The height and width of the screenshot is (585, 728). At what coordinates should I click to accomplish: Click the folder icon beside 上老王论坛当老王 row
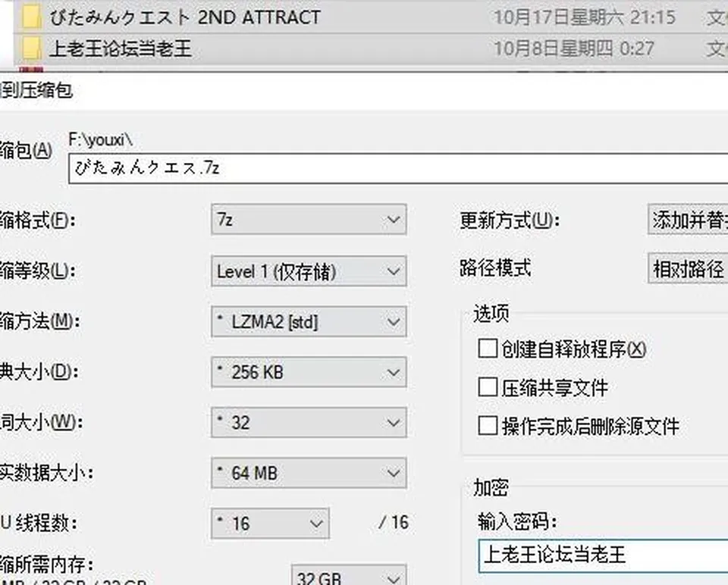(x=30, y=48)
